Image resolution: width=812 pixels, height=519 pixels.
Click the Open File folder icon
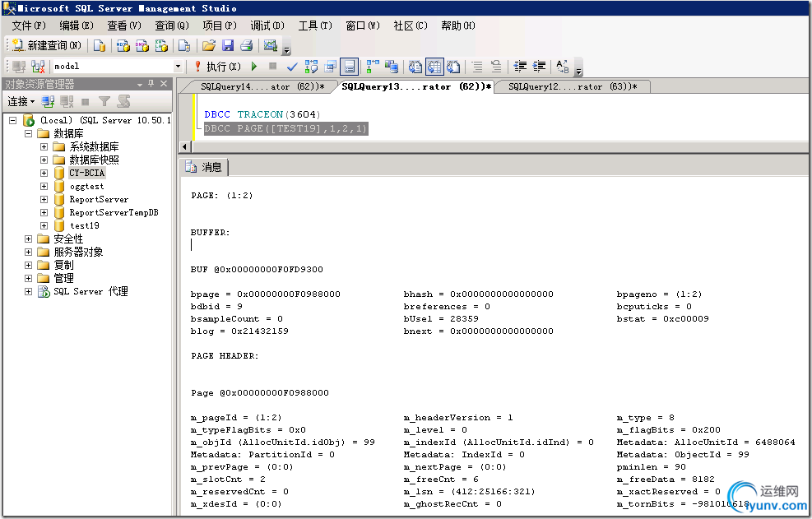[209, 45]
